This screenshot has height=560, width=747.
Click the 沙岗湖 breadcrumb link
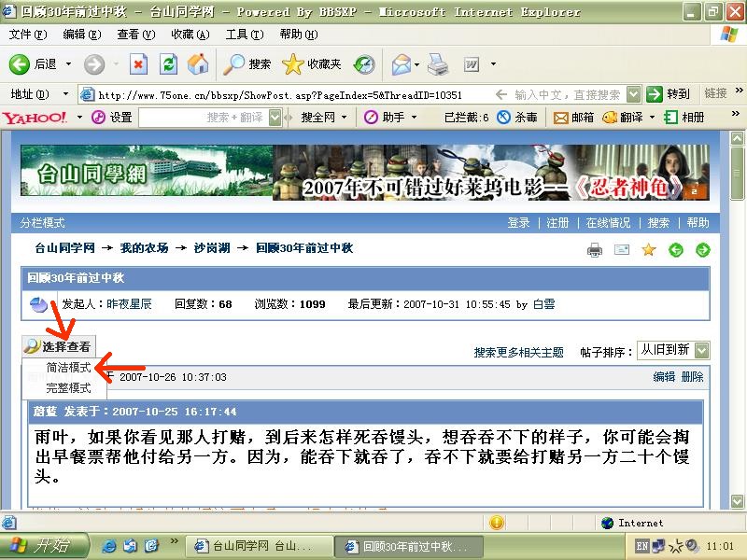[x=212, y=247]
